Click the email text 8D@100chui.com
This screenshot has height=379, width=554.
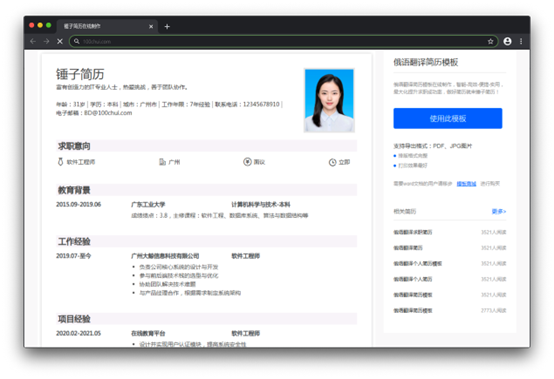108,113
